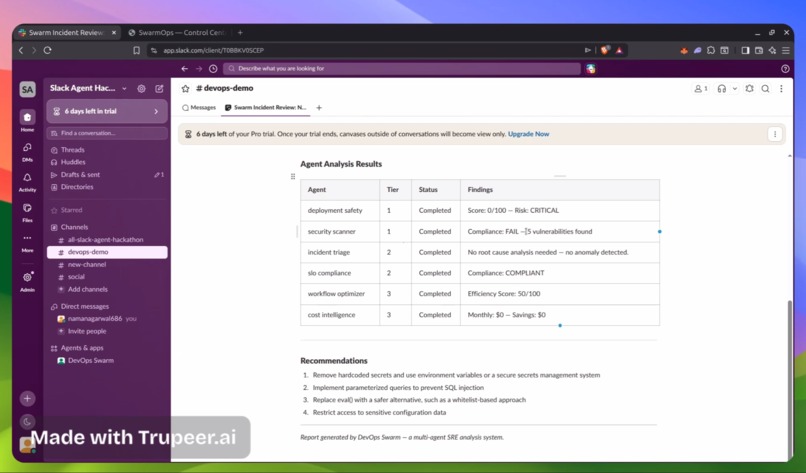Image resolution: width=806 pixels, height=473 pixels.
Task: Go forward with Slack history arrow
Action: click(x=199, y=69)
